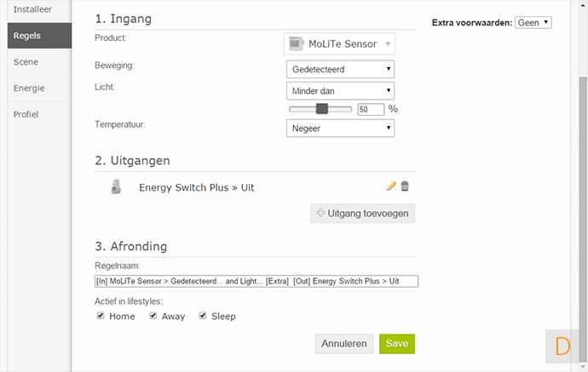Open the MoLiTe Sensor product selector
The width and height of the screenshot is (588, 372).
coord(340,43)
